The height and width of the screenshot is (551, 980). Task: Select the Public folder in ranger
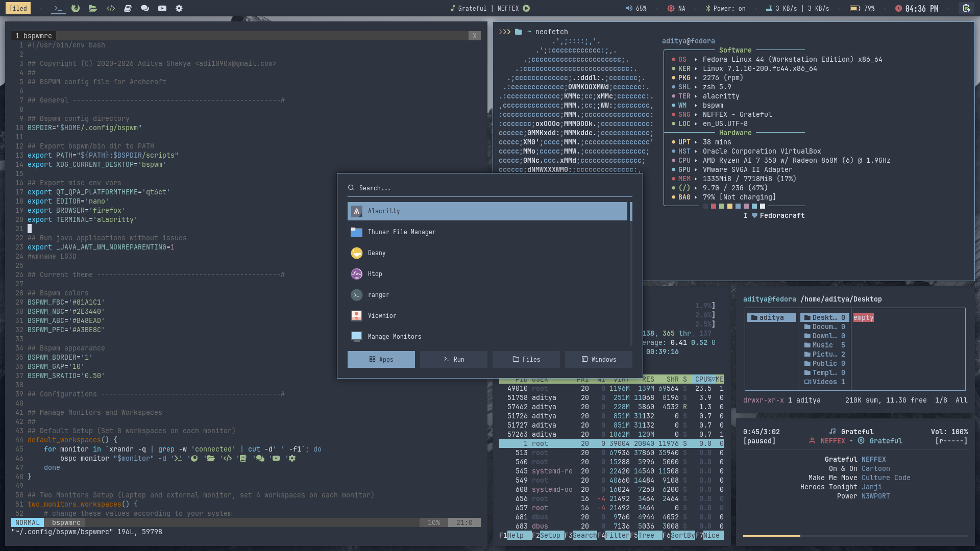pyautogui.click(x=825, y=363)
